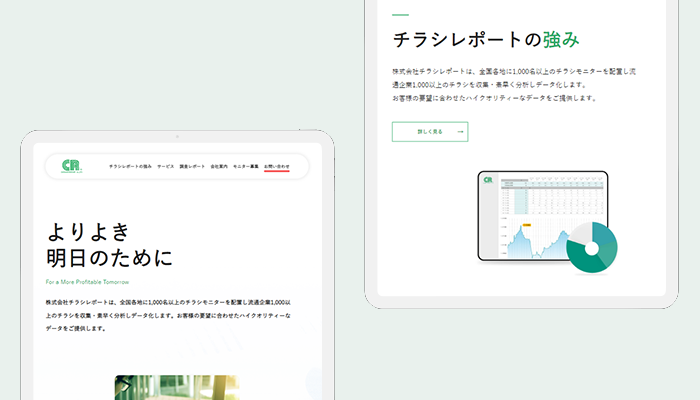This screenshot has height=400, width=700.
Task: Open the お問い合わせ link underlined in red
Action: 277,167
